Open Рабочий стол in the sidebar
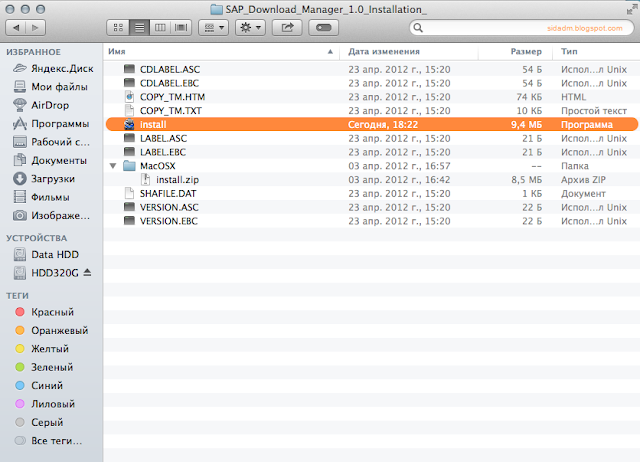This screenshot has height=462, width=640. click(x=51, y=142)
